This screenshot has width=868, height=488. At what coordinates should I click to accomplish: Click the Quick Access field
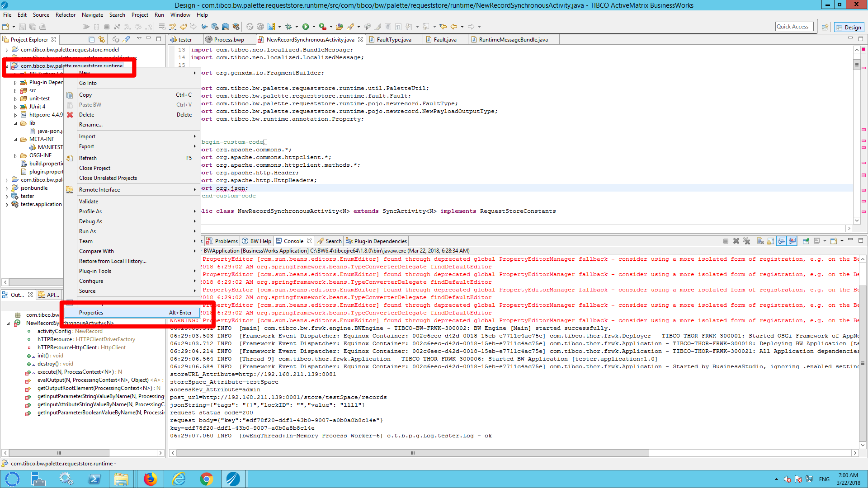794,27
